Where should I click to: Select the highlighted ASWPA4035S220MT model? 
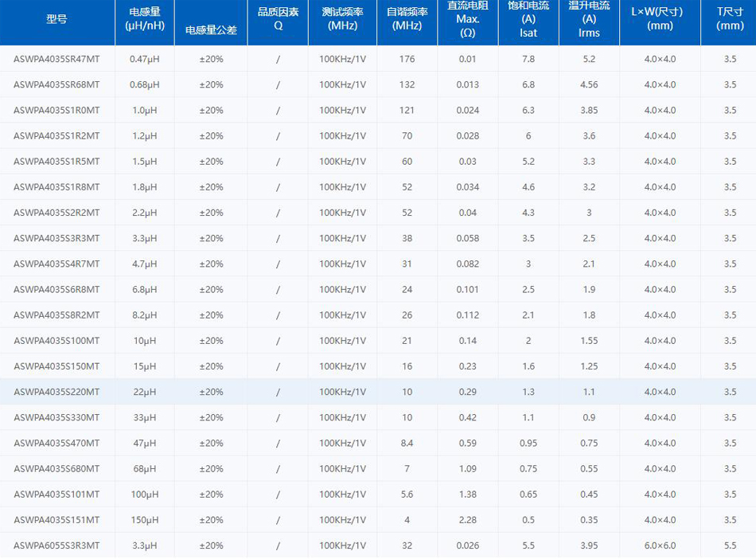[x=57, y=392]
